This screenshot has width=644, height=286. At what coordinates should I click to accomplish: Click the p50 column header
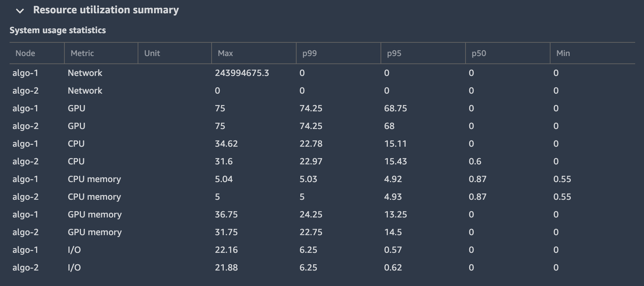[x=479, y=53]
